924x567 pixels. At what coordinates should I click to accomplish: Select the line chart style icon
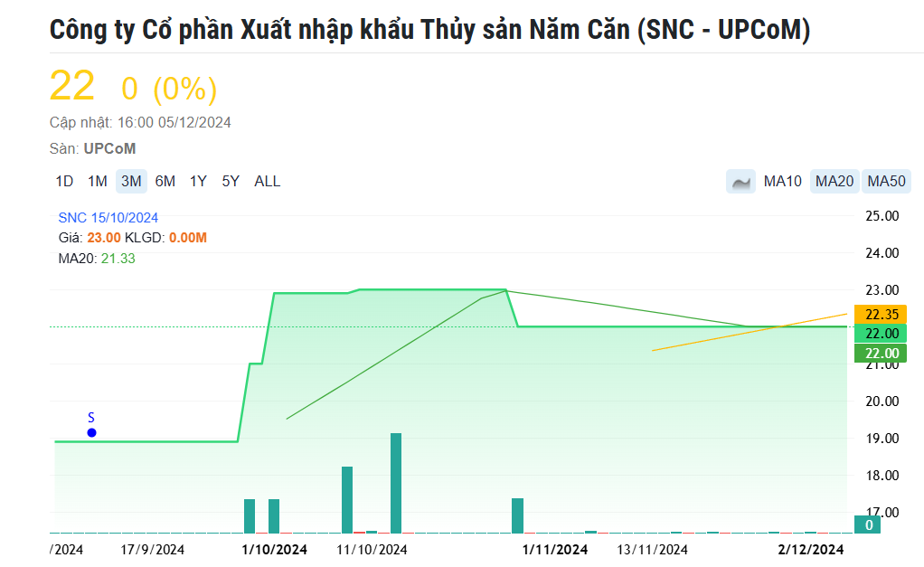(740, 181)
